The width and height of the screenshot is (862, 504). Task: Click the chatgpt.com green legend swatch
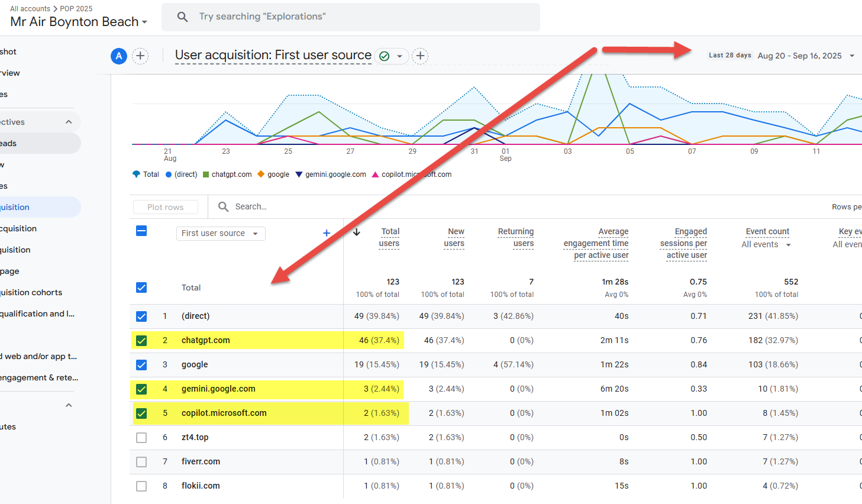[206, 175]
